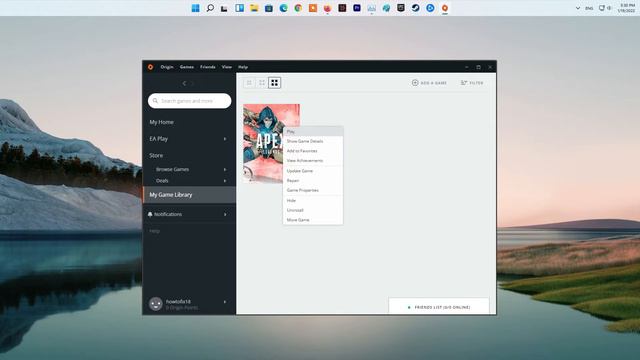The height and width of the screenshot is (360, 640).
Task: Open the Help menu in the menu bar
Action: click(x=243, y=67)
